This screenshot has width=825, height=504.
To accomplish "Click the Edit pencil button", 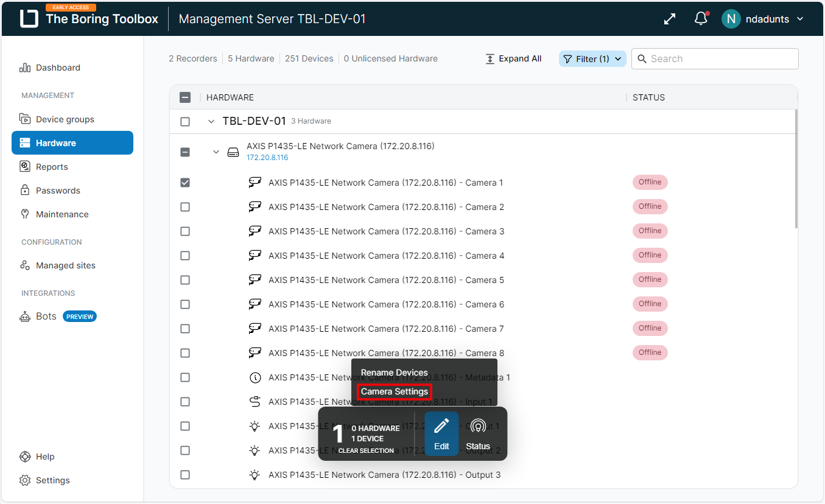I will click(441, 433).
